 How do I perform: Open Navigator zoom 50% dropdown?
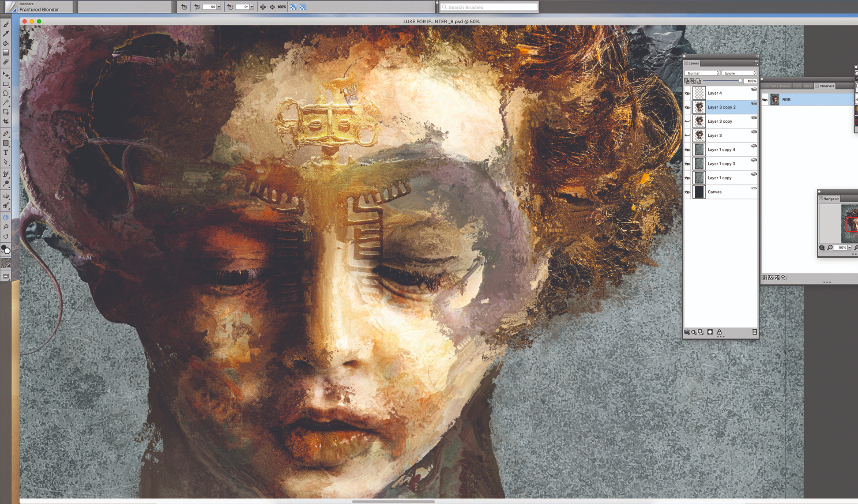click(849, 248)
